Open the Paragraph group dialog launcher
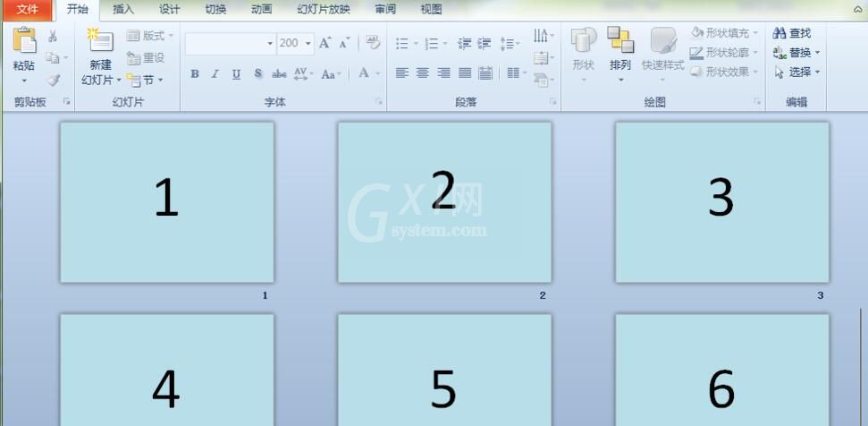Viewport: 868px width, 426px height. coord(552,101)
